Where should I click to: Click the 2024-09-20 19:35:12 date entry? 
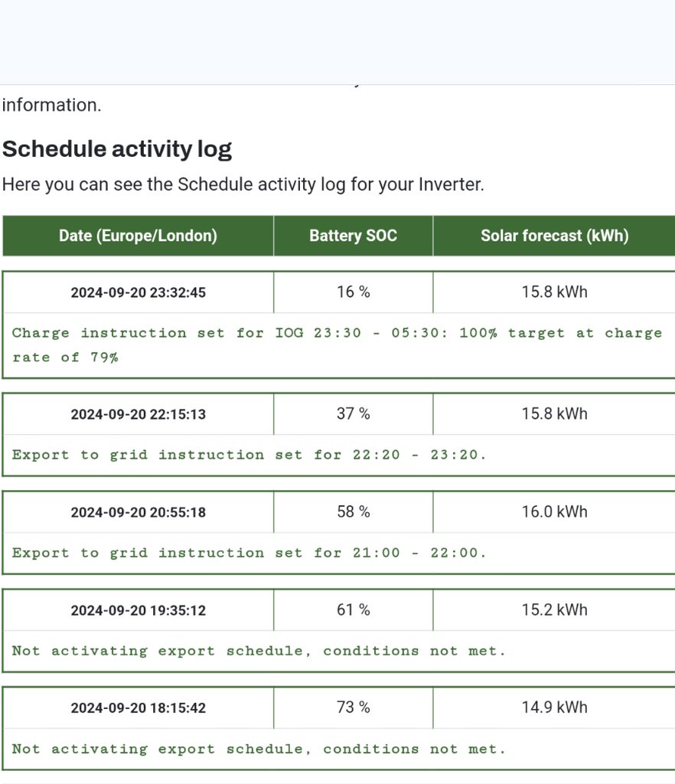(x=138, y=610)
